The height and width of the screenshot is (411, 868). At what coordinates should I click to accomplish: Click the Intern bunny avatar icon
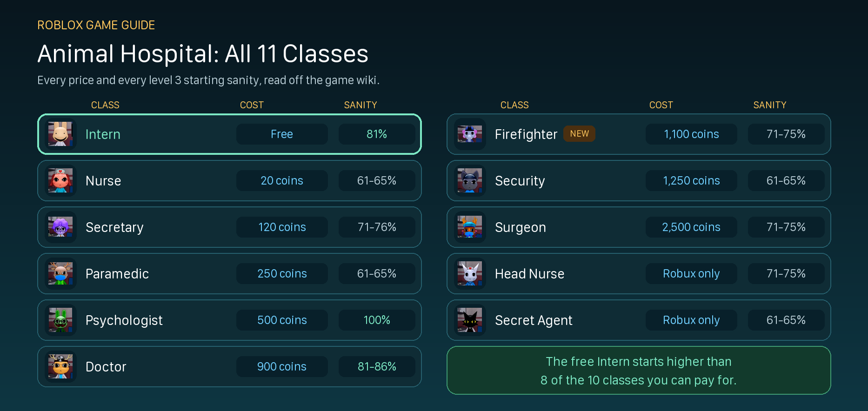(60, 134)
